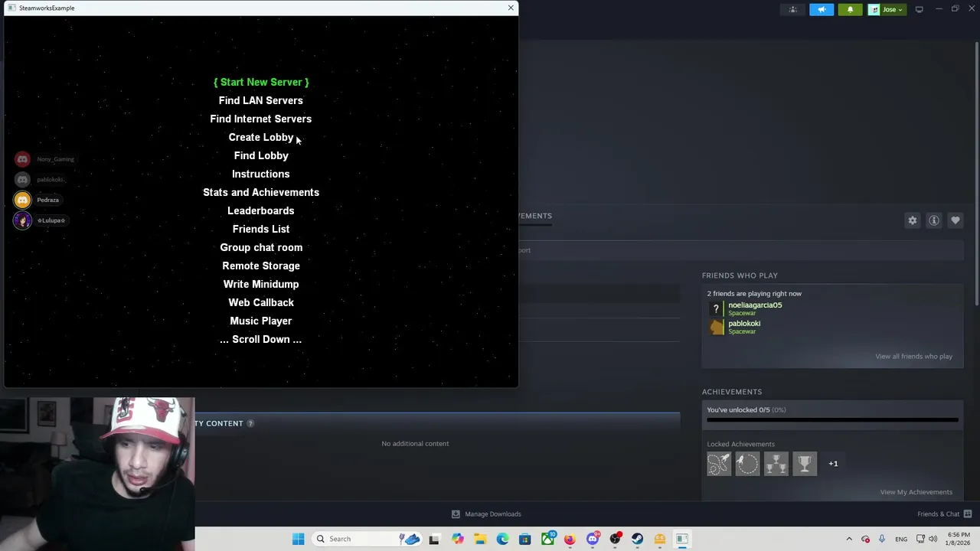The width and height of the screenshot is (980, 551).
Task: Select Start New Server menu entry
Action: click(x=261, y=82)
